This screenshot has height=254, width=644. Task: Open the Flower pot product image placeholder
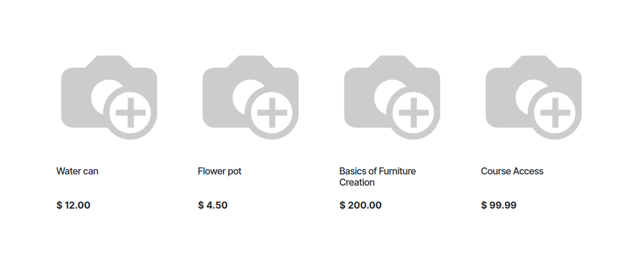(251, 98)
